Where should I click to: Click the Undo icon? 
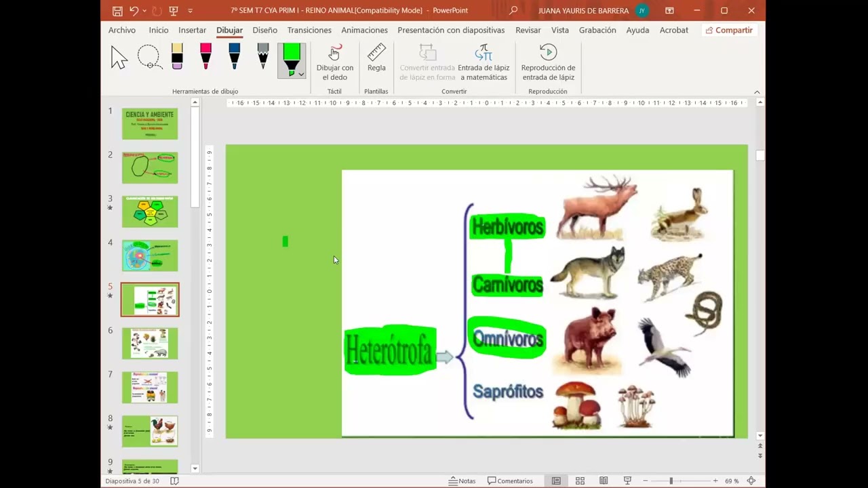pyautogui.click(x=134, y=11)
